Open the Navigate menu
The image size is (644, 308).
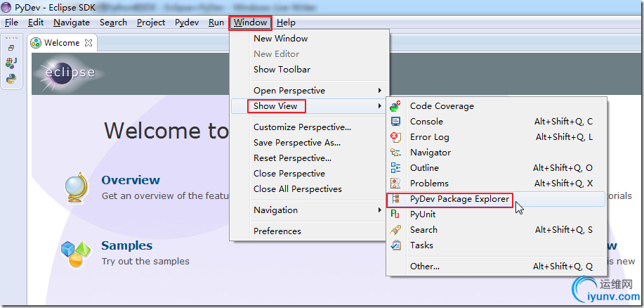pyautogui.click(x=72, y=23)
